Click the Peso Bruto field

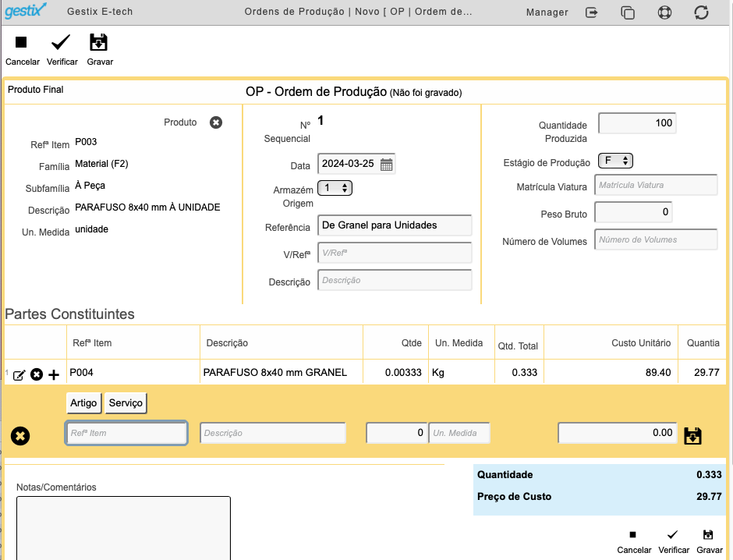point(633,212)
